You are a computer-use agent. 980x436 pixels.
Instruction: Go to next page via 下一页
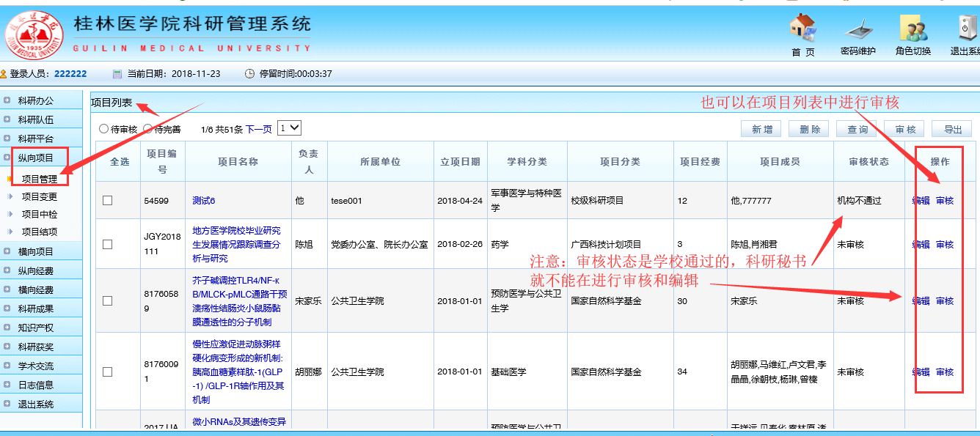tap(258, 129)
